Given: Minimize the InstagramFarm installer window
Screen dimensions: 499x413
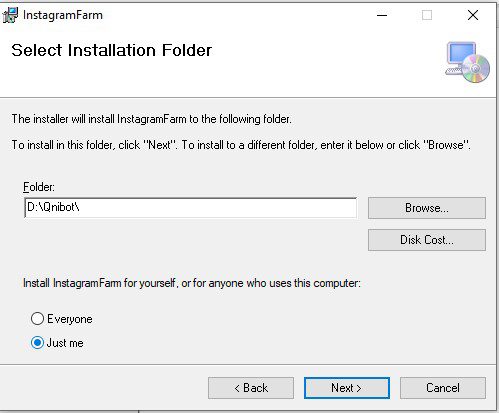Looking at the screenshot, I should click(x=382, y=15).
